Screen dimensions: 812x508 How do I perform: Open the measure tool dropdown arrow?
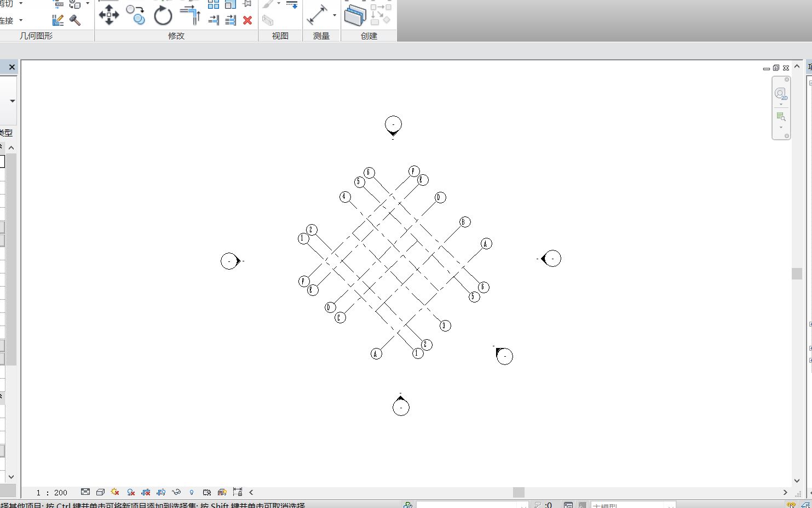click(x=335, y=15)
